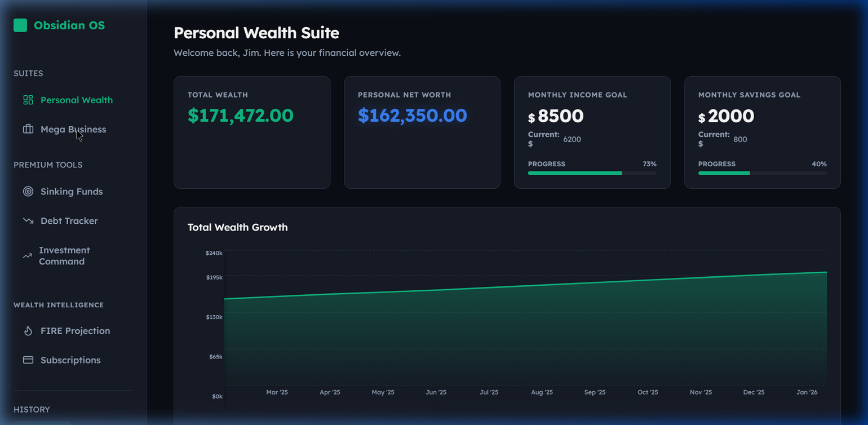This screenshot has width=868, height=425.
Task: Click the Mar '25 axis label
Action: 277,392
